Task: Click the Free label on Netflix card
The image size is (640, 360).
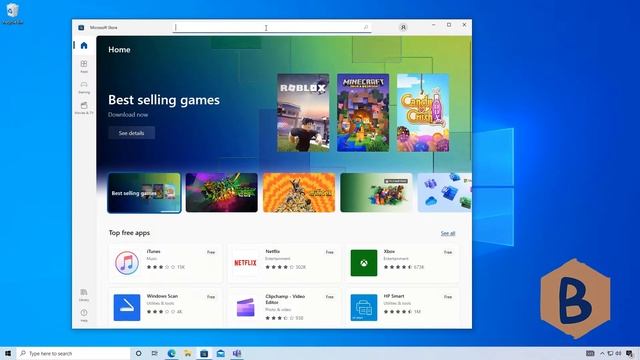Action: tap(329, 252)
